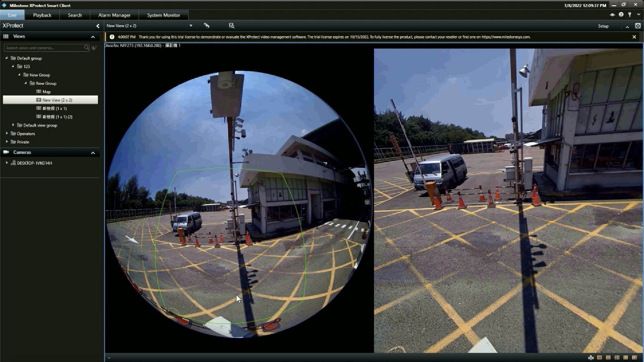
Task: Click the key login information icon
Action: coord(630,14)
